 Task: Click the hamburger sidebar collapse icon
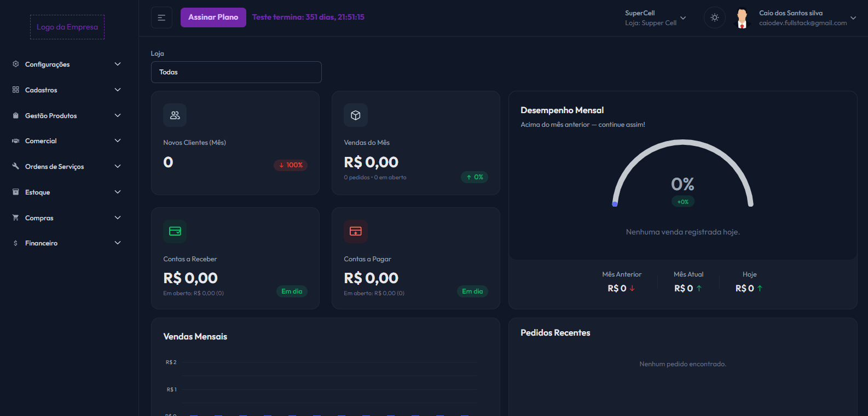161,17
